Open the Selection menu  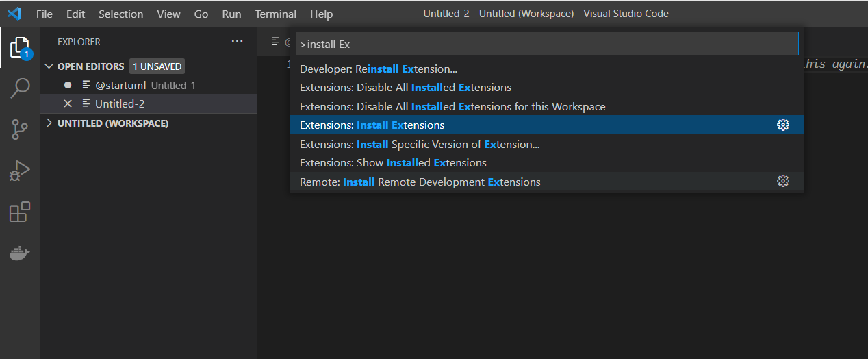121,14
